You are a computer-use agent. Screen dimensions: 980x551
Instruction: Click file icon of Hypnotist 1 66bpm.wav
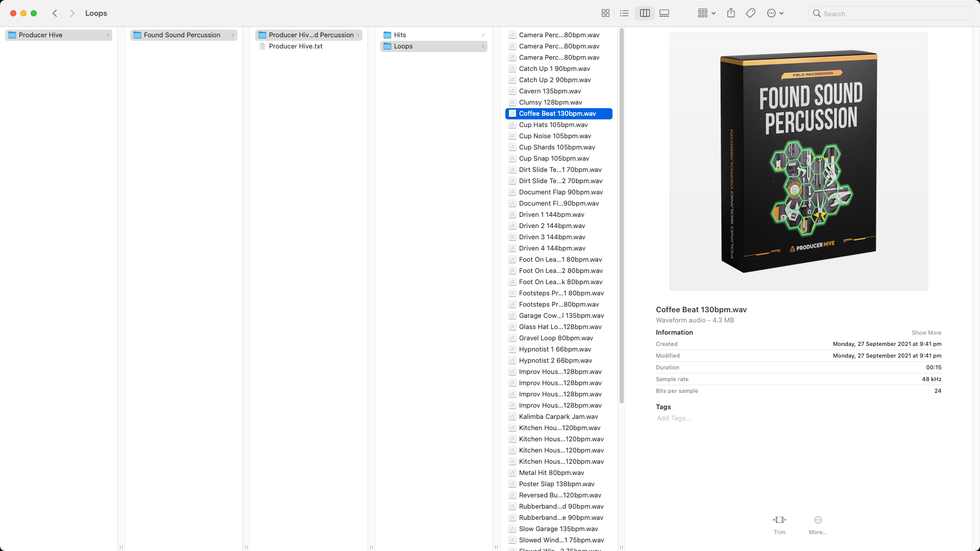coord(512,349)
